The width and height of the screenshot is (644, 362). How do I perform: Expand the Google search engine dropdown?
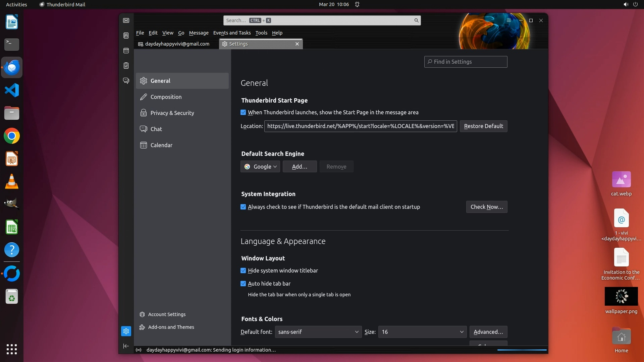pos(260,167)
